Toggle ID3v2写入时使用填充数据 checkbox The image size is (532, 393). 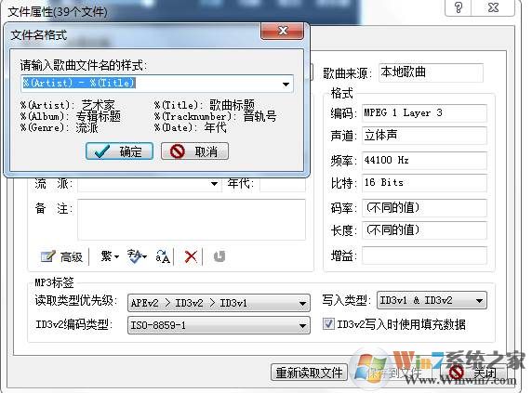(x=327, y=324)
